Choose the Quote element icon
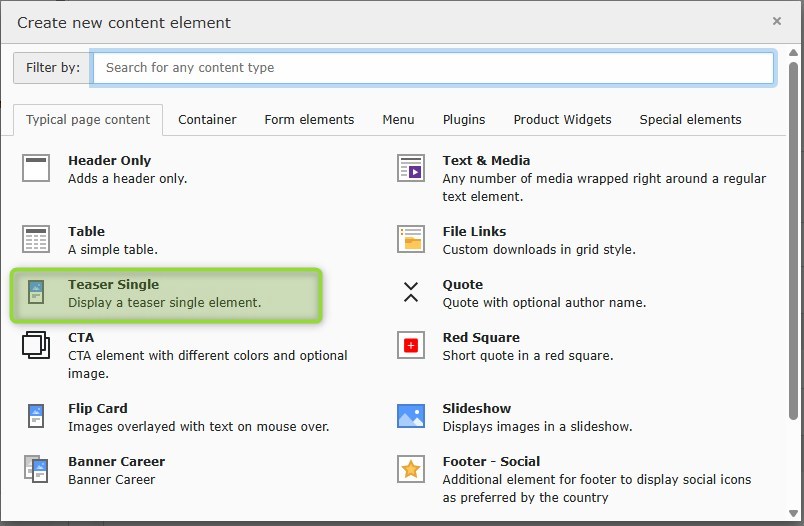Screen dimensions: 804x526 411,292
